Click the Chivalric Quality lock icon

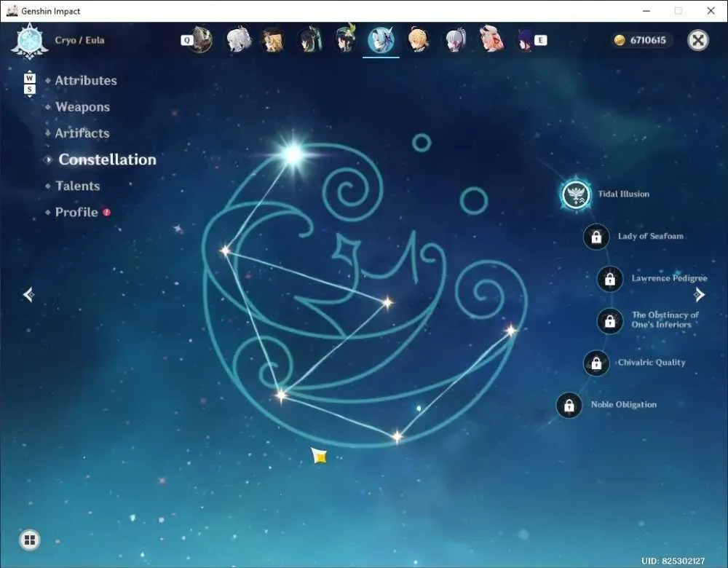(x=596, y=363)
